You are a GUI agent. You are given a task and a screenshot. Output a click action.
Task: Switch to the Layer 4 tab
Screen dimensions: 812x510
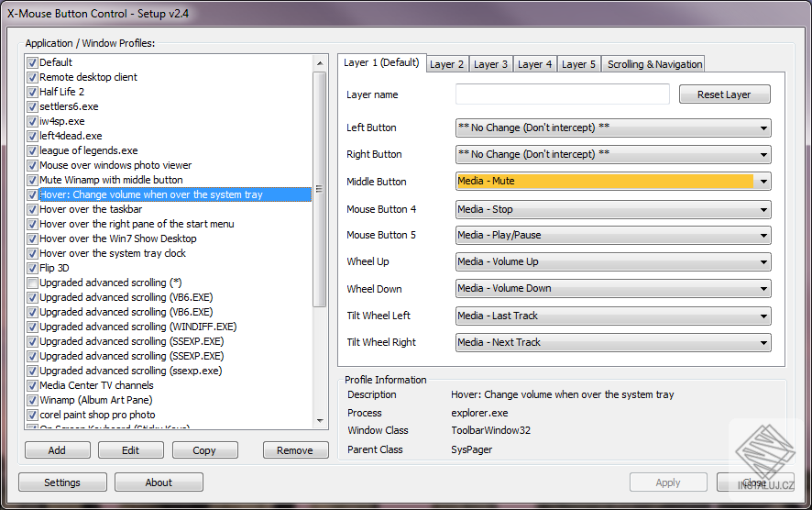pos(535,64)
